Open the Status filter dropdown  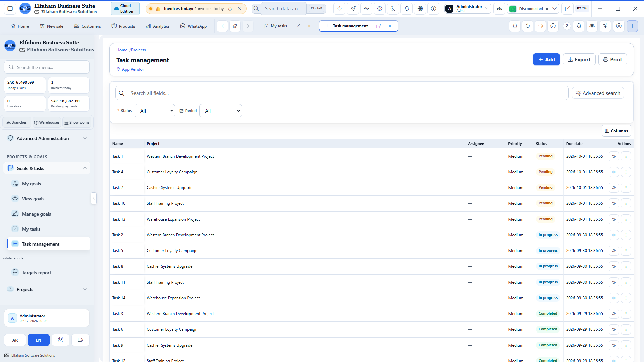(x=155, y=111)
